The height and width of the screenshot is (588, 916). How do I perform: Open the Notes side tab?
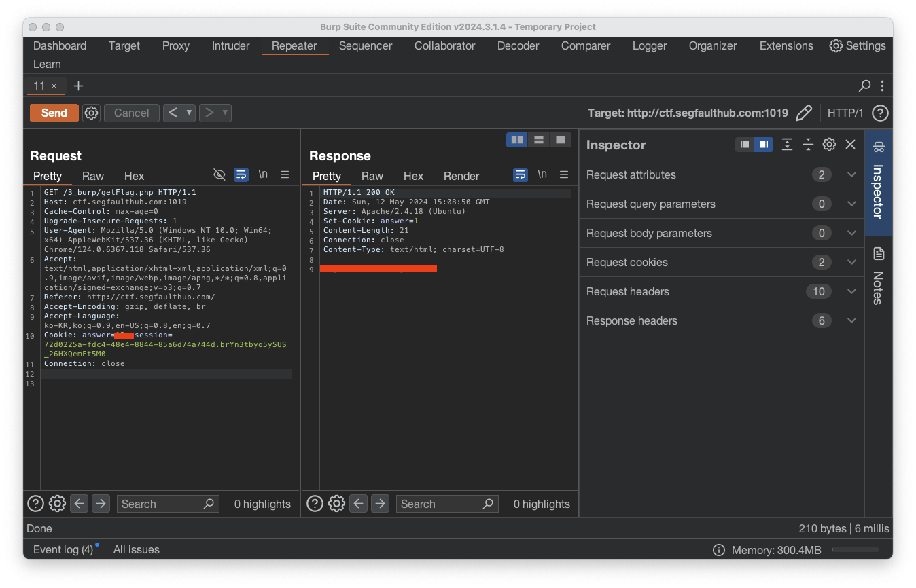tap(879, 279)
